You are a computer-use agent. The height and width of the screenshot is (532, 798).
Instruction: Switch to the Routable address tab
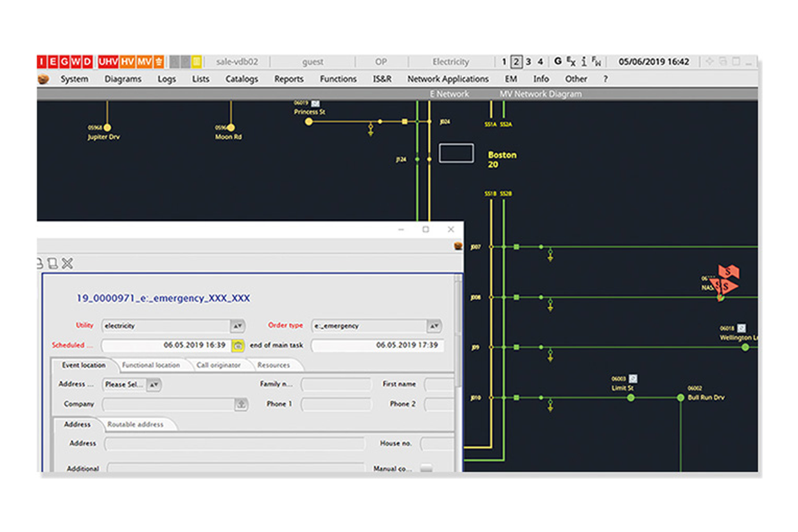click(x=135, y=424)
